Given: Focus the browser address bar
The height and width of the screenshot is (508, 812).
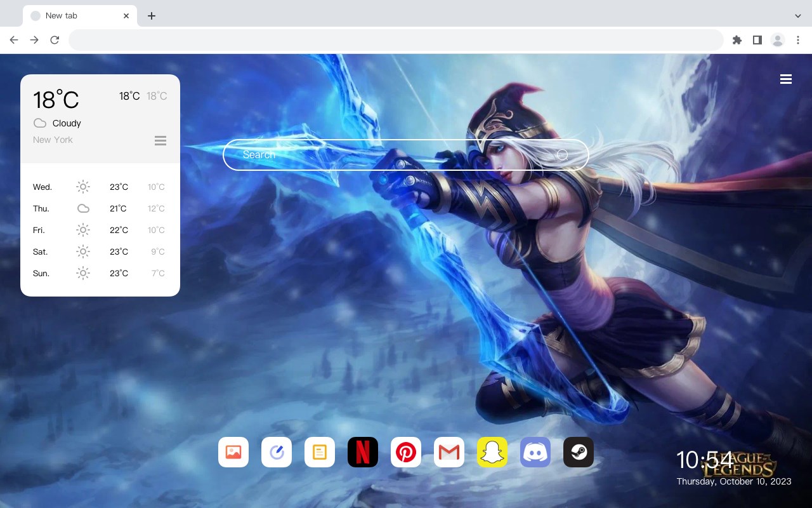Looking at the screenshot, I should [396, 40].
